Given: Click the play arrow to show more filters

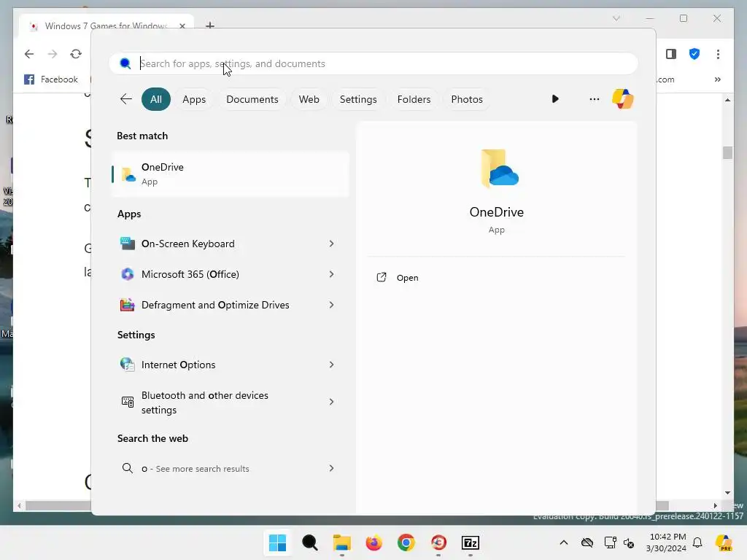Looking at the screenshot, I should point(555,99).
